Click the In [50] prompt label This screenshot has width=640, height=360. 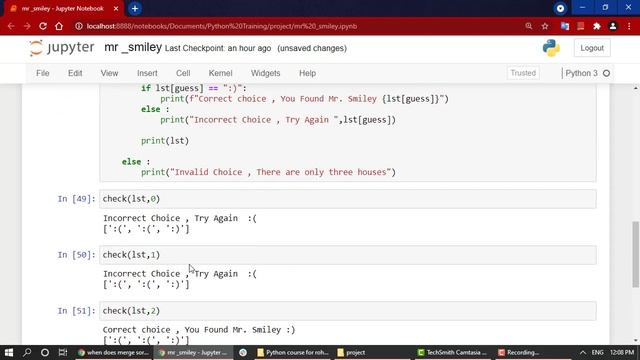(x=76, y=255)
